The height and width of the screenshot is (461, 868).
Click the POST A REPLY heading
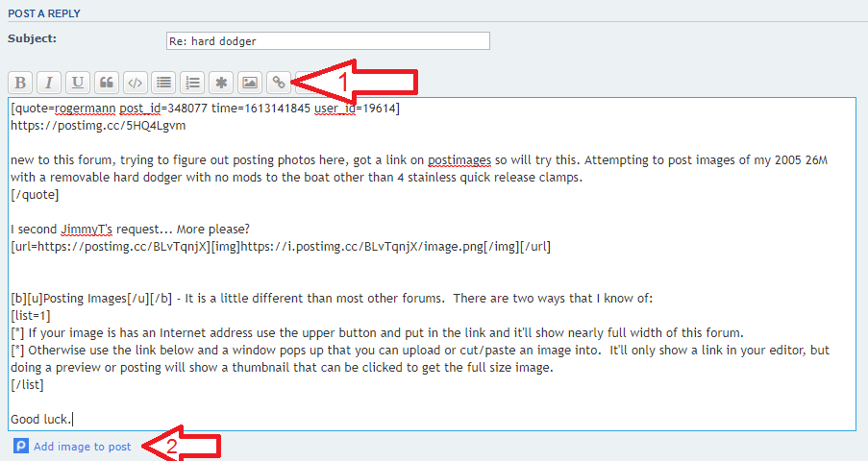click(x=44, y=13)
